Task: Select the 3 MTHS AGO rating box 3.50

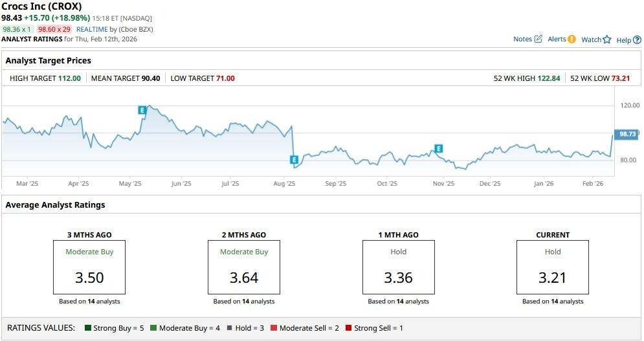Action: coord(89,267)
